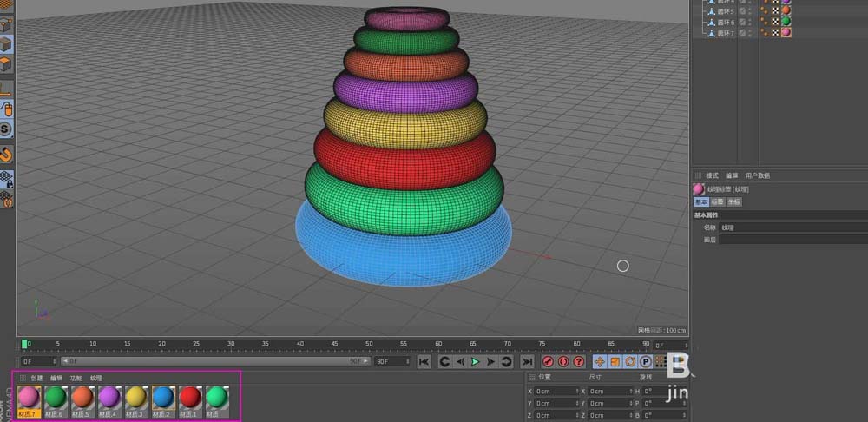
Task: Toggle parameter P keyframe recording icon
Action: tap(646, 361)
